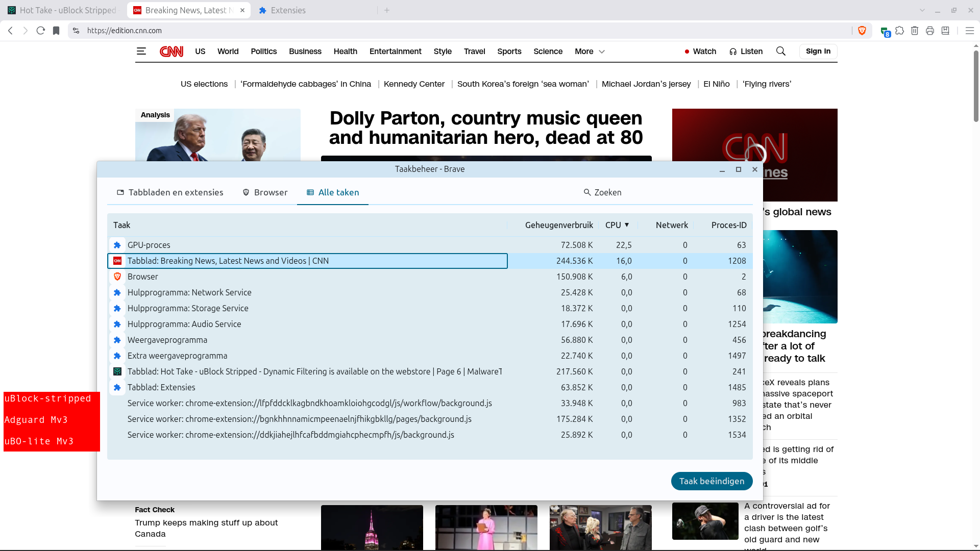Open the Business section link
Viewport: 980px width, 551px height.
coord(305,52)
